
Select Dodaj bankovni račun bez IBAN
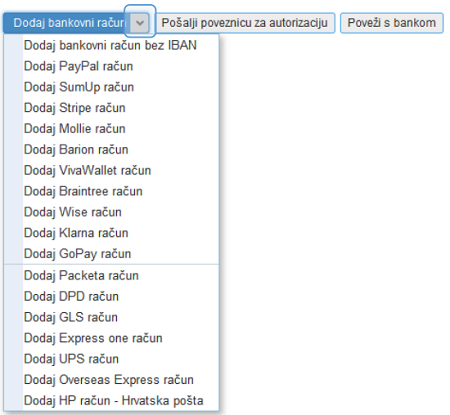(x=111, y=45)
